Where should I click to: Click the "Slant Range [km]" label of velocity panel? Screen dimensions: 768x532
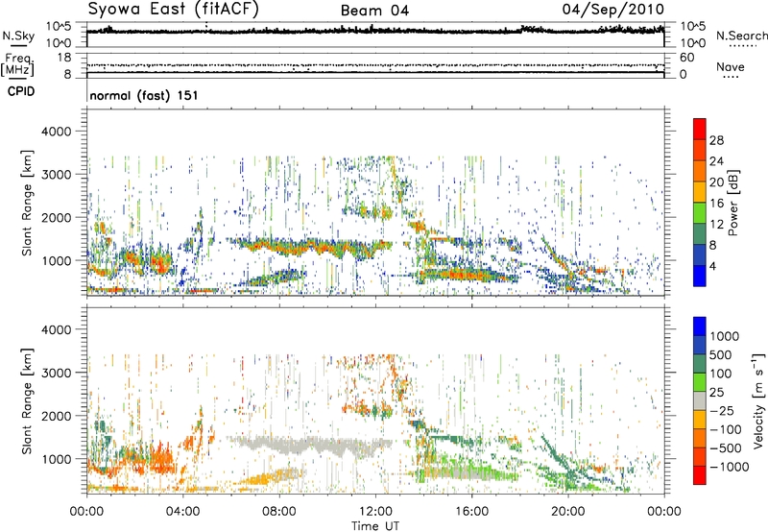tap(27, 400)
